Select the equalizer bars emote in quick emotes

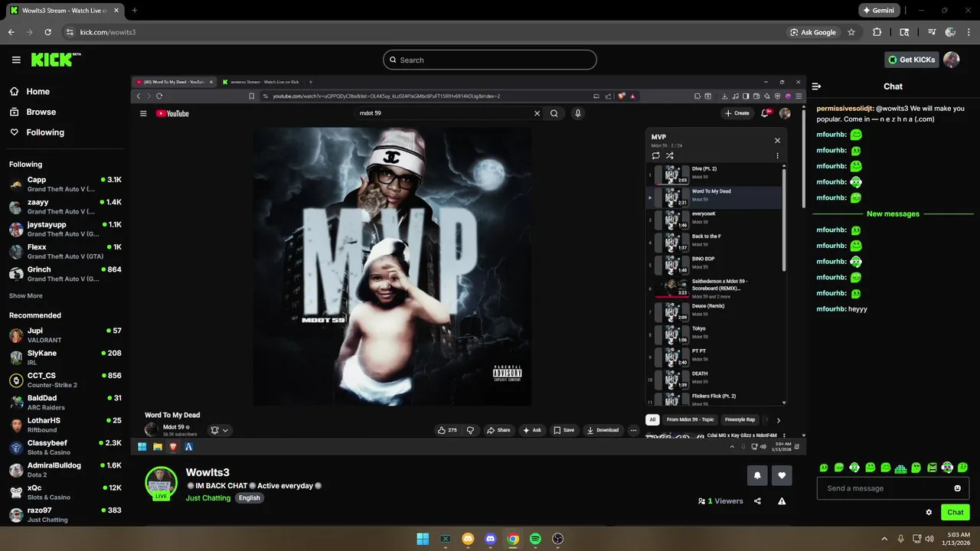click(x=901, y=468)
